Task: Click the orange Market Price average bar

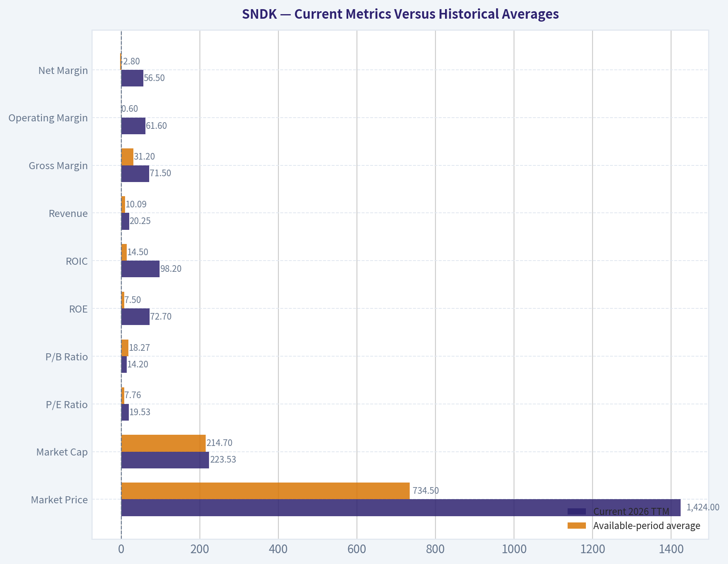Action: [x=266, y=491]
